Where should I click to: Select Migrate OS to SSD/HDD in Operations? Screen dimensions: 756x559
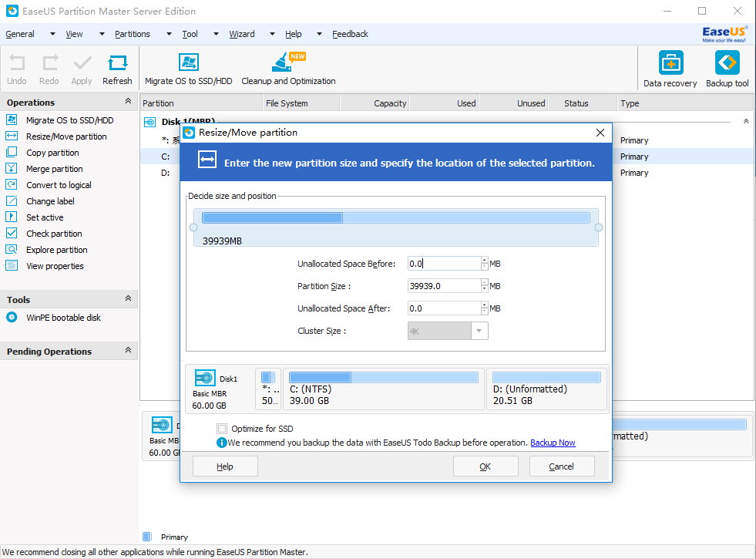70,120
